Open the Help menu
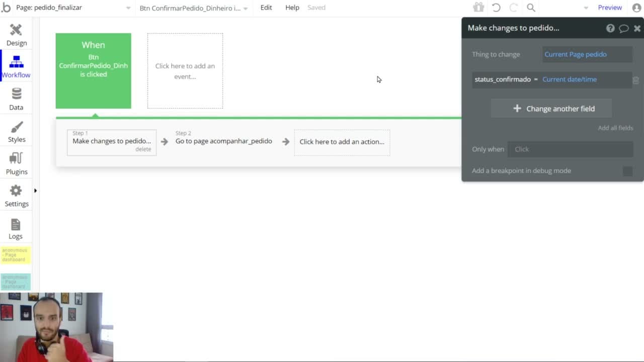Screen dimensions: 644x362 click(x=292, y=8)
